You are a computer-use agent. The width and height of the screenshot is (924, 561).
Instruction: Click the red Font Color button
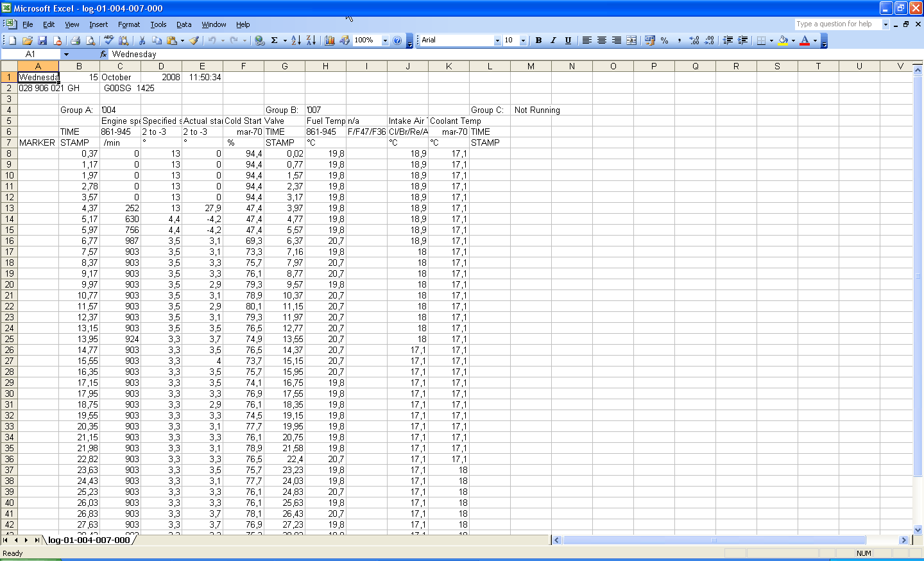[805, 40]
